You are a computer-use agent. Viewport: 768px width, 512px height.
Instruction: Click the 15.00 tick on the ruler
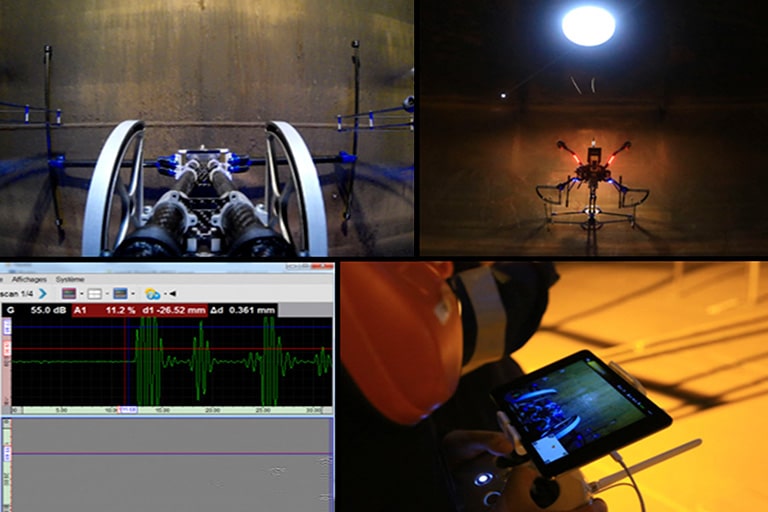(162, 410)
